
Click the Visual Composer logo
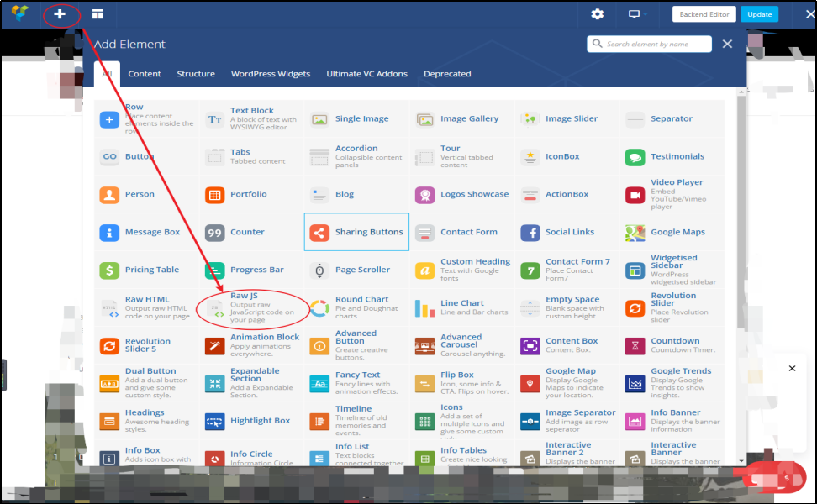[20, 13]
